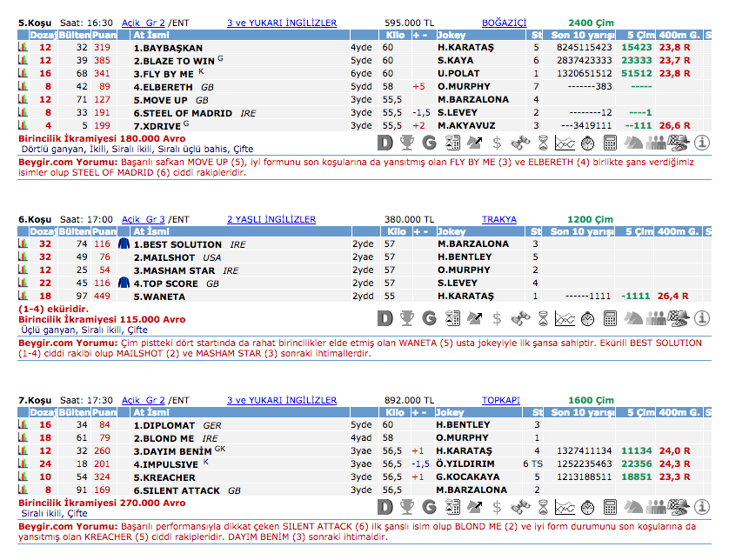This screenshot has width=729, height=560.
Task: Open the binoculars icon in race 5 row
Action: 520,143
